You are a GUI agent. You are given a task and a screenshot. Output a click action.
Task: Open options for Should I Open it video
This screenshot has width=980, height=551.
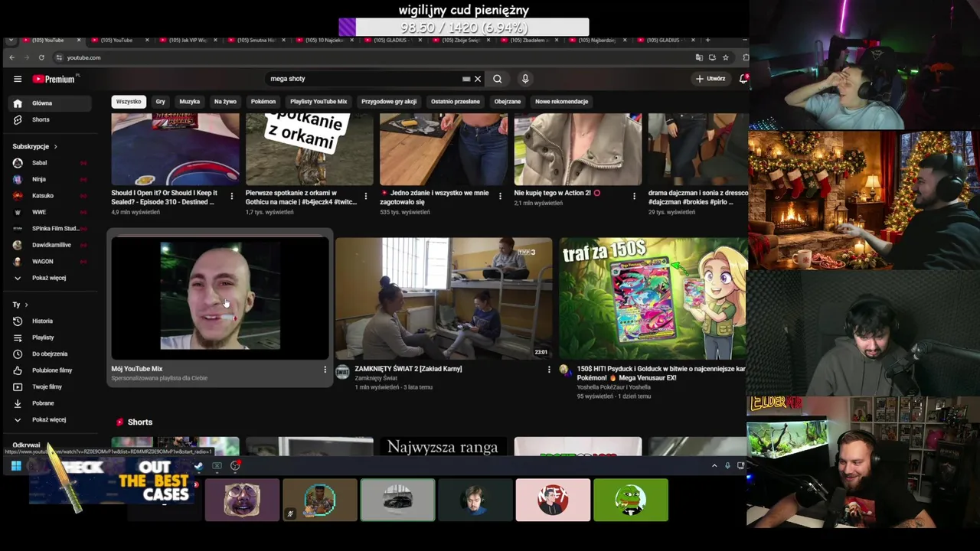231,196
